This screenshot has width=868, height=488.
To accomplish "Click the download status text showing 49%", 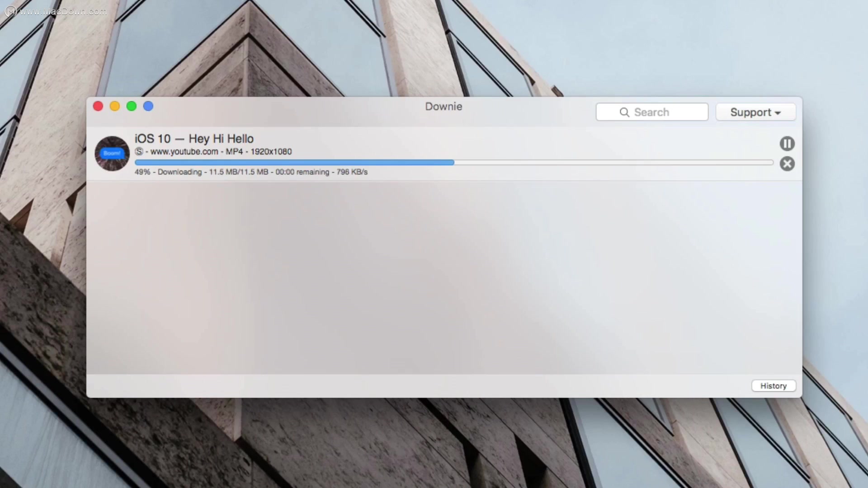I will point(251,172).
